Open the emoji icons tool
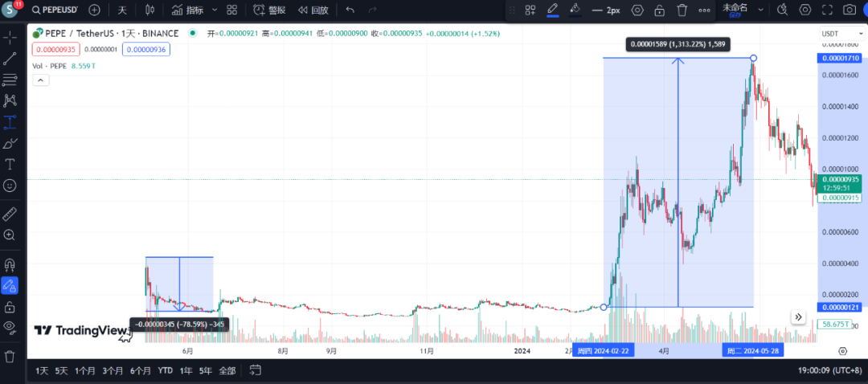The width and height of the screenshot is (868, 384). click(10, 186)
